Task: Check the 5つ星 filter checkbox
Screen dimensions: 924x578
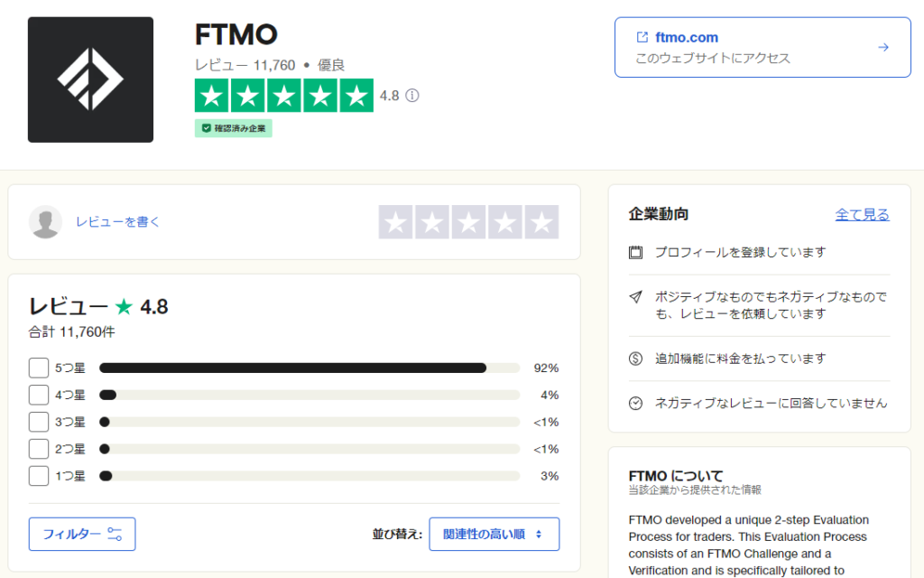Action: (x=37, y=368)
